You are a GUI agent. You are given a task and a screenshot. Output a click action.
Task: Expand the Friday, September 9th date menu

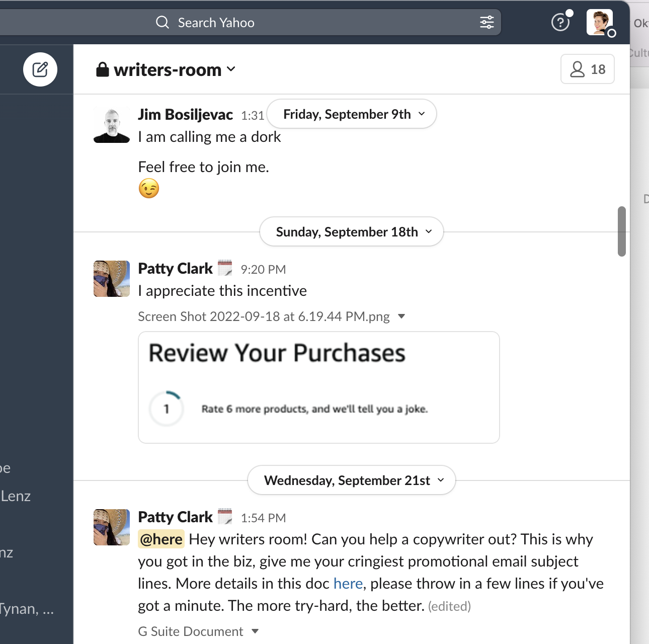coord(352,114)
